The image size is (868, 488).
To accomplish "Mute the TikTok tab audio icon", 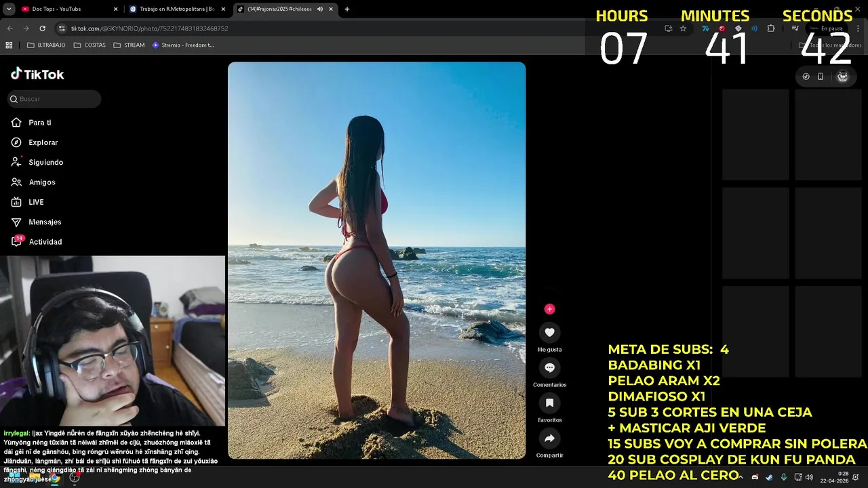I will tap(319, 9).
